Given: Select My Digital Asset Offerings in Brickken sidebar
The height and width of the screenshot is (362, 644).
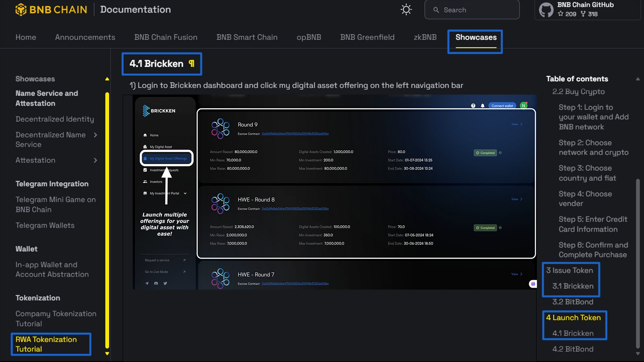Looking at the screenshot, I should tap(167, 158).
